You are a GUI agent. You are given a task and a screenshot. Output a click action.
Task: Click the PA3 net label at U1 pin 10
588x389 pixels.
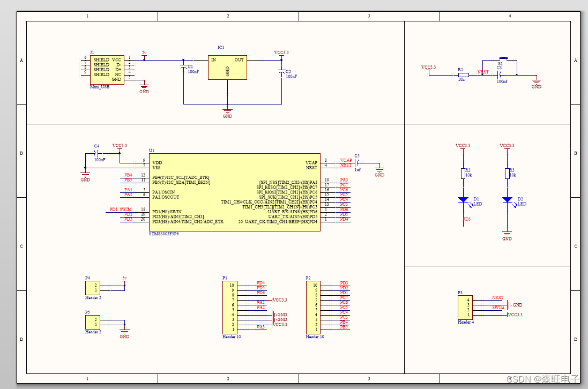pos(344,180)
